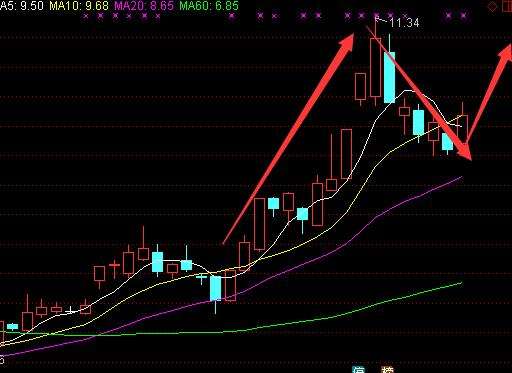
Task: Click the 11.34 high price label
Action: pyautogui.click(x=404, y=23)
